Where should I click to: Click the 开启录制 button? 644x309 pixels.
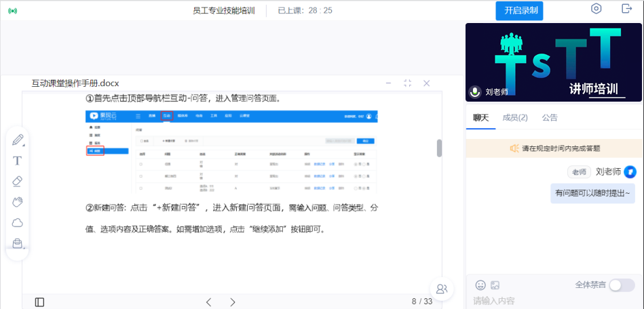519,11
